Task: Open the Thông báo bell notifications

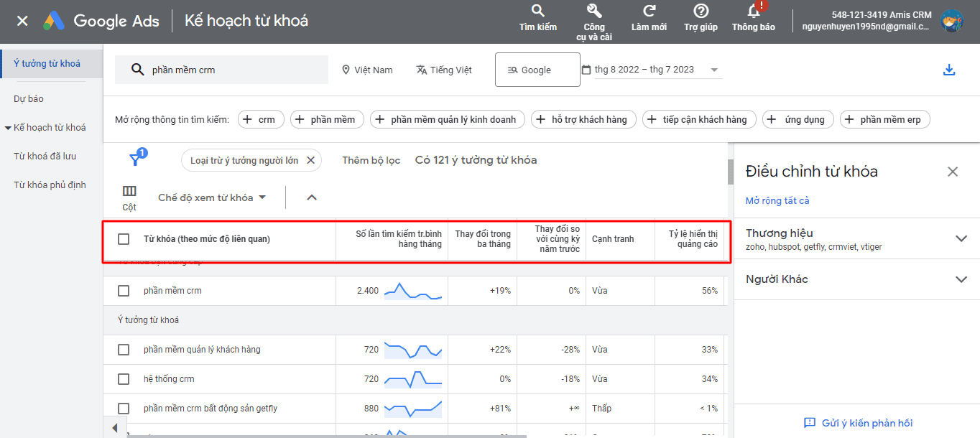Action: click(x=754, y=11)
